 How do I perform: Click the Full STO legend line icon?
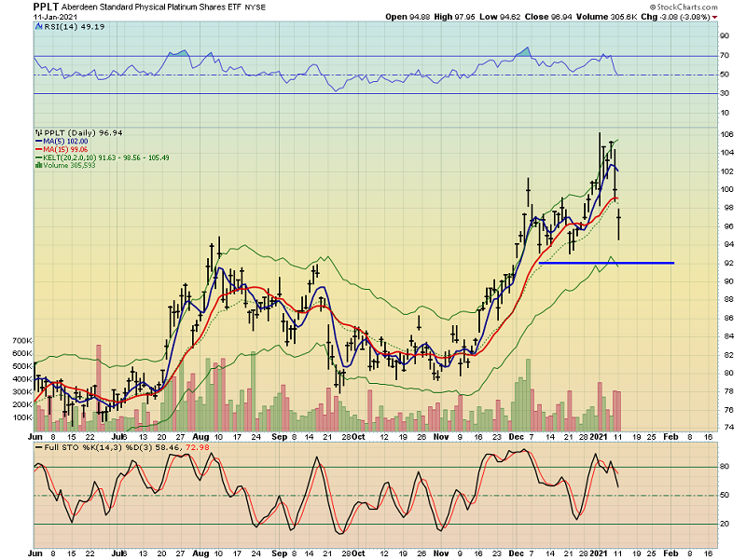click(x=37, y=448)
